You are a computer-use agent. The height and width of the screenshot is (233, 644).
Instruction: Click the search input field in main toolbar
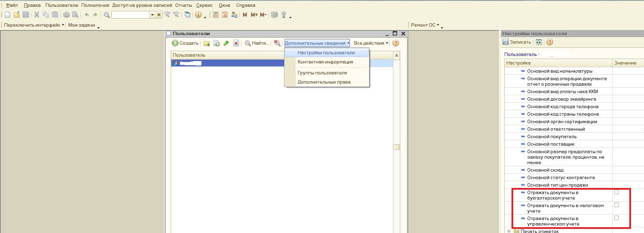(130, 15)
